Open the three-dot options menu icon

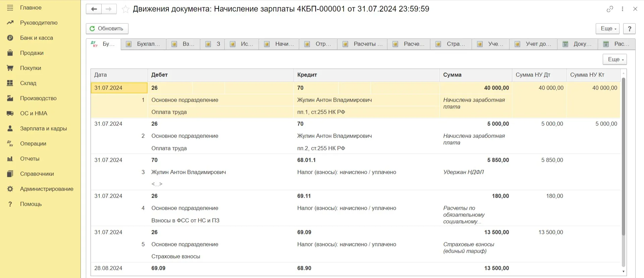tap(623, 9)
